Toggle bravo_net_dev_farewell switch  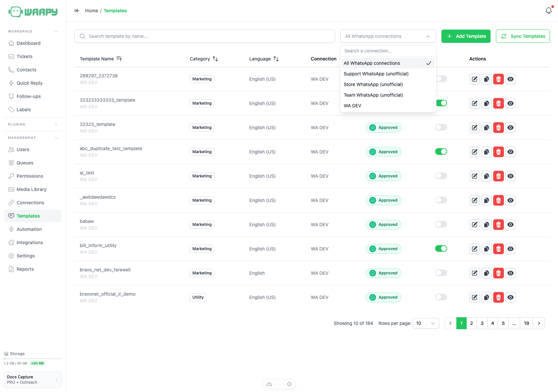point(441,273)
